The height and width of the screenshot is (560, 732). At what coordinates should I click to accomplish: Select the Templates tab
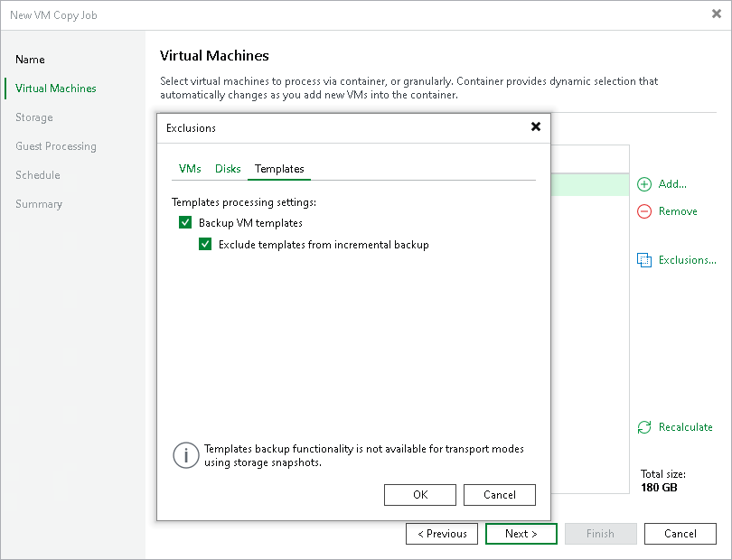(279, 169)
